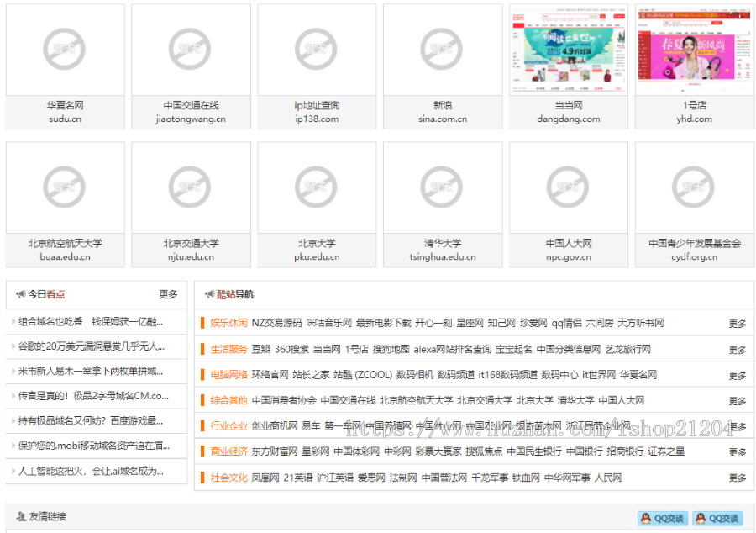
Task: Open news item 谷歌的20万美元漏洞悬赏
Action: 92,346
